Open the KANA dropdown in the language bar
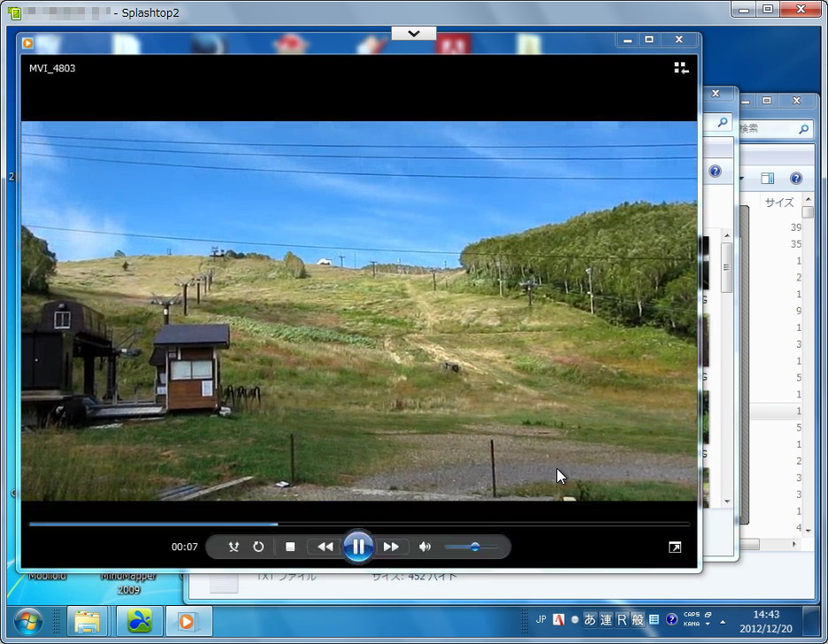 click(707, 624)
